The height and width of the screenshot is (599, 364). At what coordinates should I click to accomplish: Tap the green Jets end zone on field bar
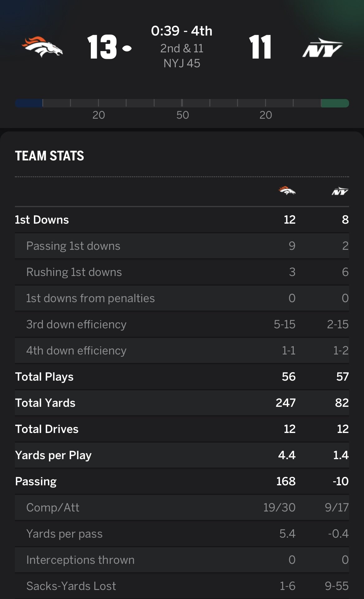(x=335, y=103)
